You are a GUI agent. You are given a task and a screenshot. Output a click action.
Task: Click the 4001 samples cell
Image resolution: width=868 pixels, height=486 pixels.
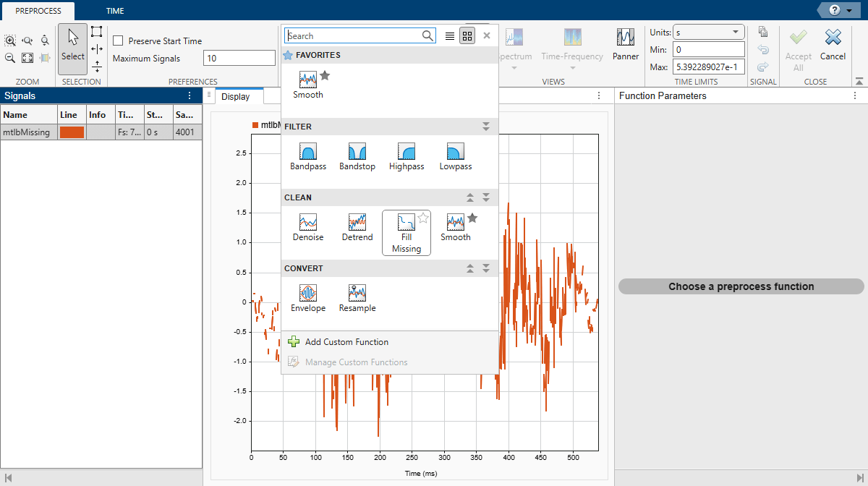pos(187,132)
